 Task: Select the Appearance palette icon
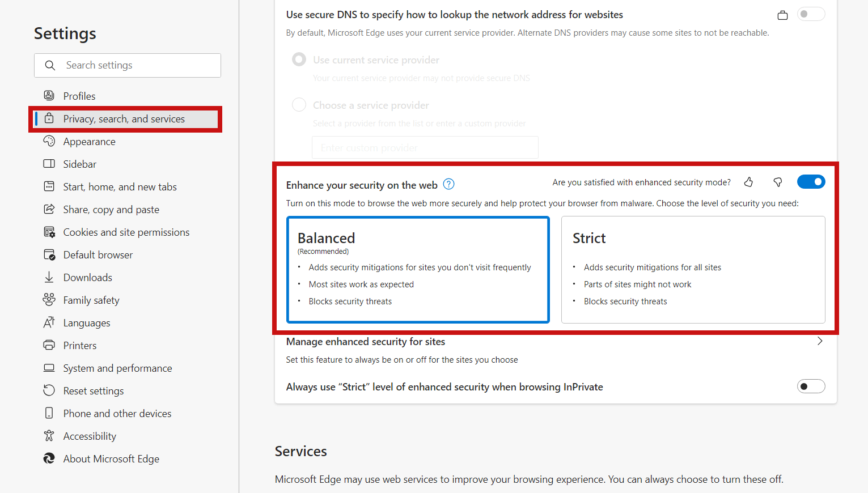(49, 141)
